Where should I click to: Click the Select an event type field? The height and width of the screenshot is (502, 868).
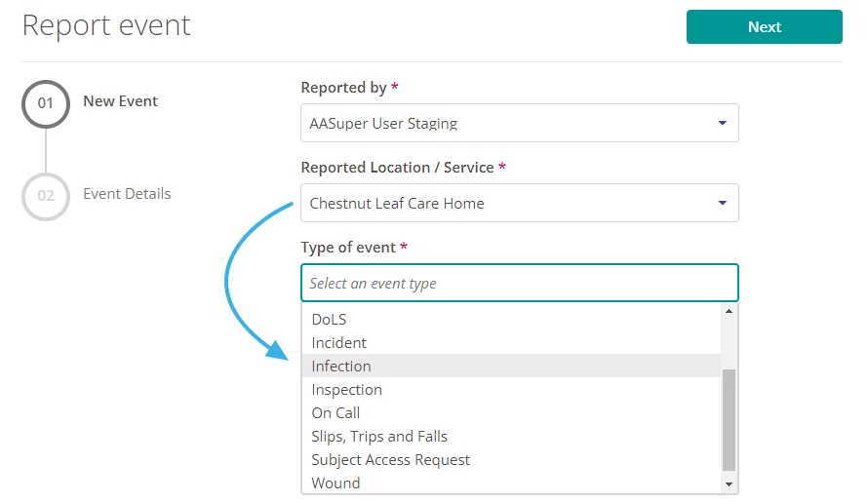pyautogui.click(x=519, y=283)
